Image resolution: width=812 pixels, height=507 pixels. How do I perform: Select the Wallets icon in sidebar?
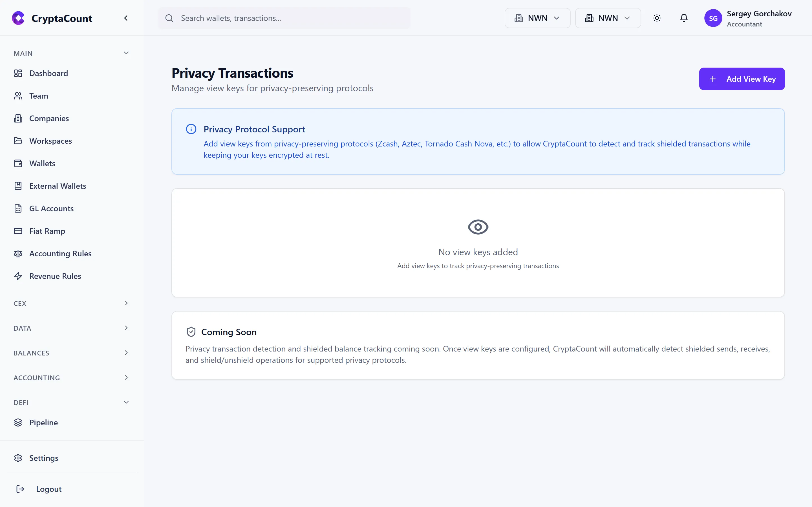click(x=18, y=163)
